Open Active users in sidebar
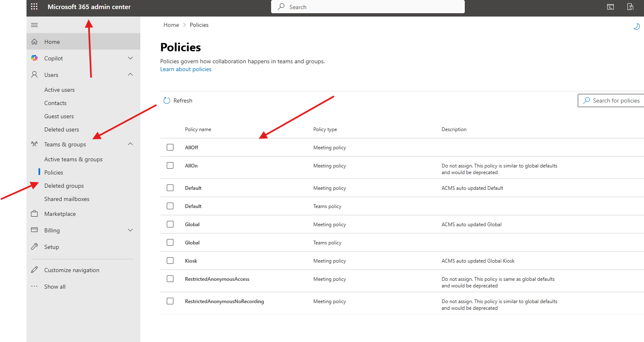 (60, 90)
